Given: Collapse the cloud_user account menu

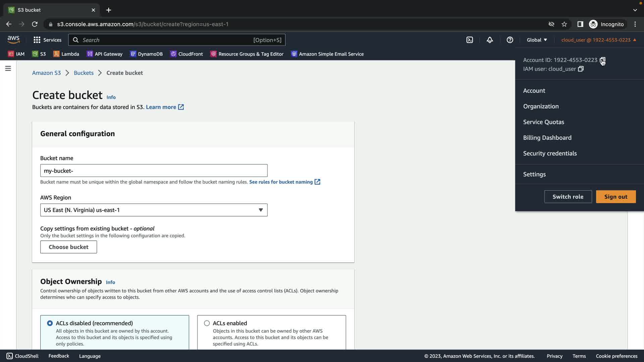Looking at the screenshot, I should [598, 40].
